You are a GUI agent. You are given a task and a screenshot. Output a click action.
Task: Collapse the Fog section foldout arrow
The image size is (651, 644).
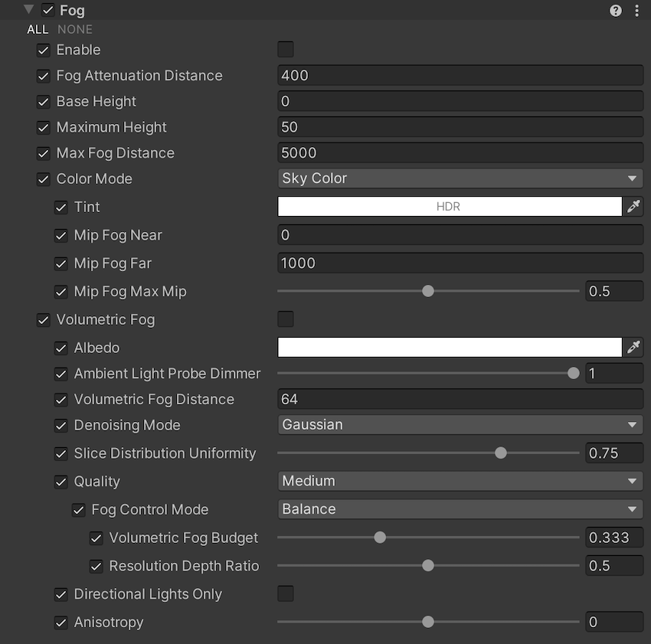coord(29,10)
